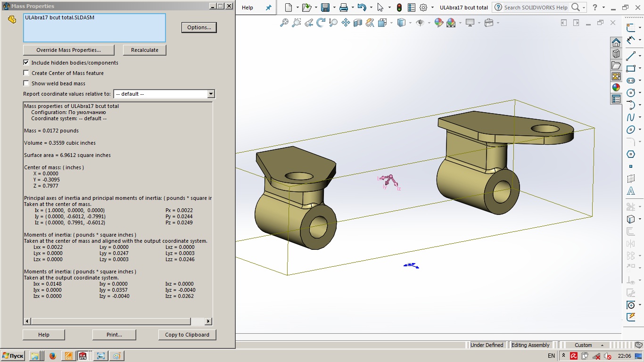Expand the Line tool dropdown arrow
This screenshot has width=644, height=362.
(640, 56)
